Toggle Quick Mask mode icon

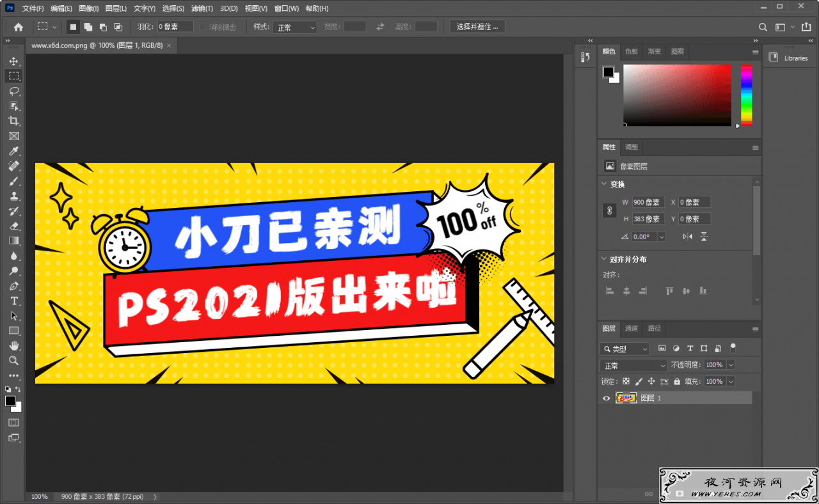[13, 423]
